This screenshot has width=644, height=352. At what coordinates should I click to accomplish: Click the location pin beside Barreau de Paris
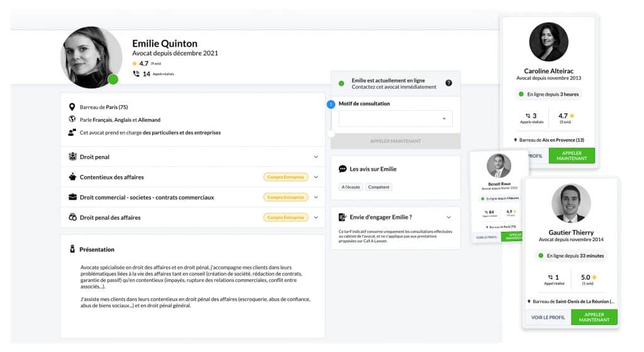pyautogui.click(x=72, y=107)
